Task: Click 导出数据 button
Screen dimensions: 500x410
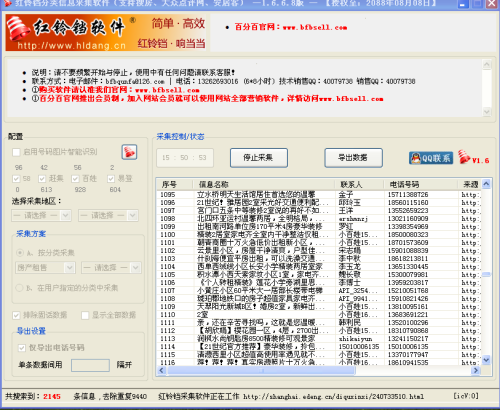Action: tap(353, 158)
